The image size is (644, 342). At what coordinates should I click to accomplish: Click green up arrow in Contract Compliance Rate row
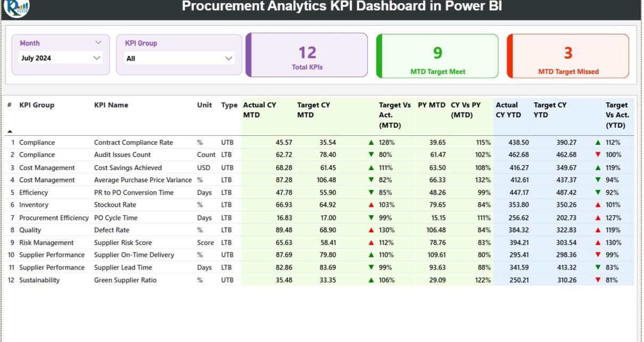coord(371,143)
